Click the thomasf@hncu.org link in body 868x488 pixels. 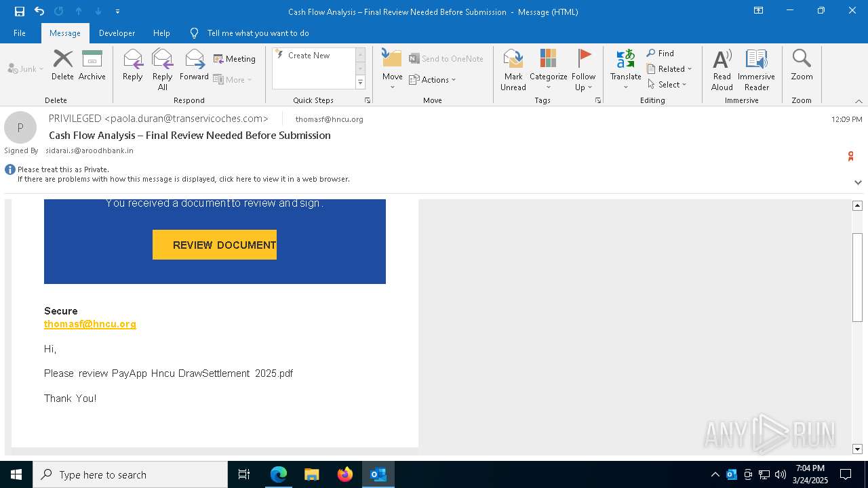[90, 324]
